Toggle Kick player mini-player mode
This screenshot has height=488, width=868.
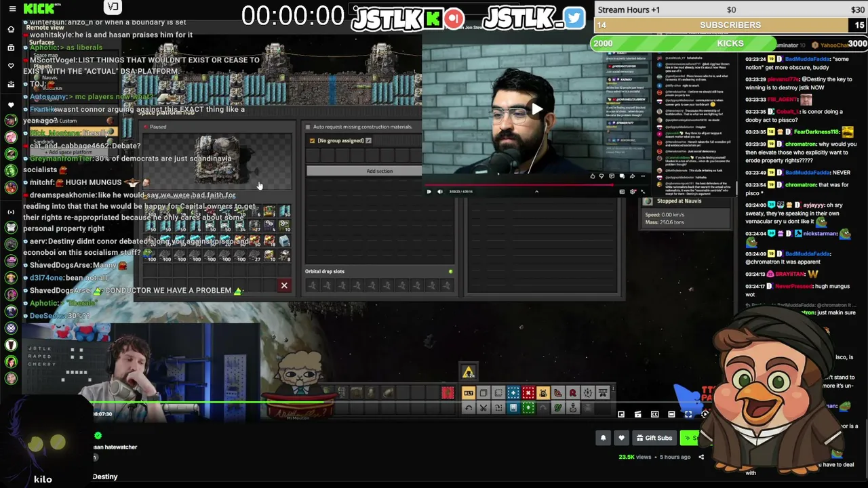point(621,414)
